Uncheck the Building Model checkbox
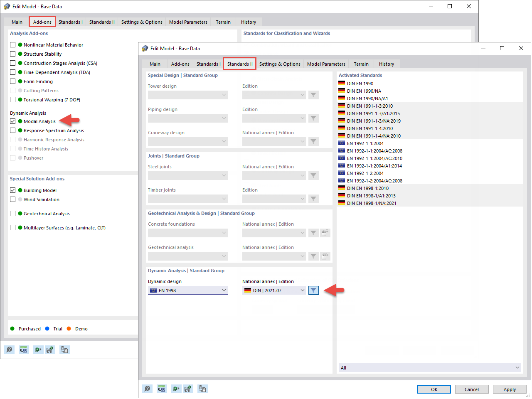The width and height of the screenshot is (532, 399). 13,190
